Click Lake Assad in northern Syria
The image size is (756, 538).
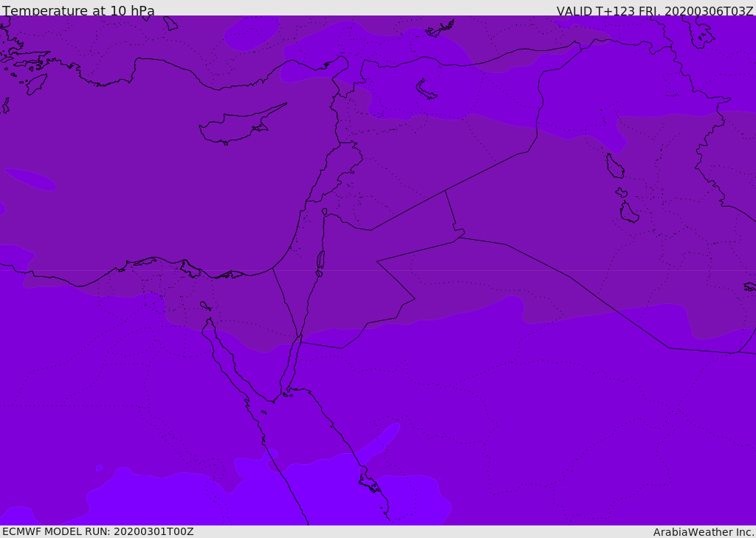pos(426,90)
